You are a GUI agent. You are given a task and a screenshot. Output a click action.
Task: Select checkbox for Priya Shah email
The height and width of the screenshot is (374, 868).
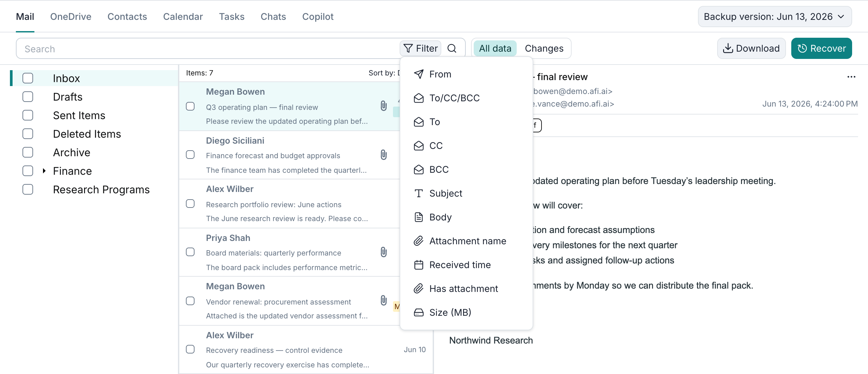tap(191, 252)
